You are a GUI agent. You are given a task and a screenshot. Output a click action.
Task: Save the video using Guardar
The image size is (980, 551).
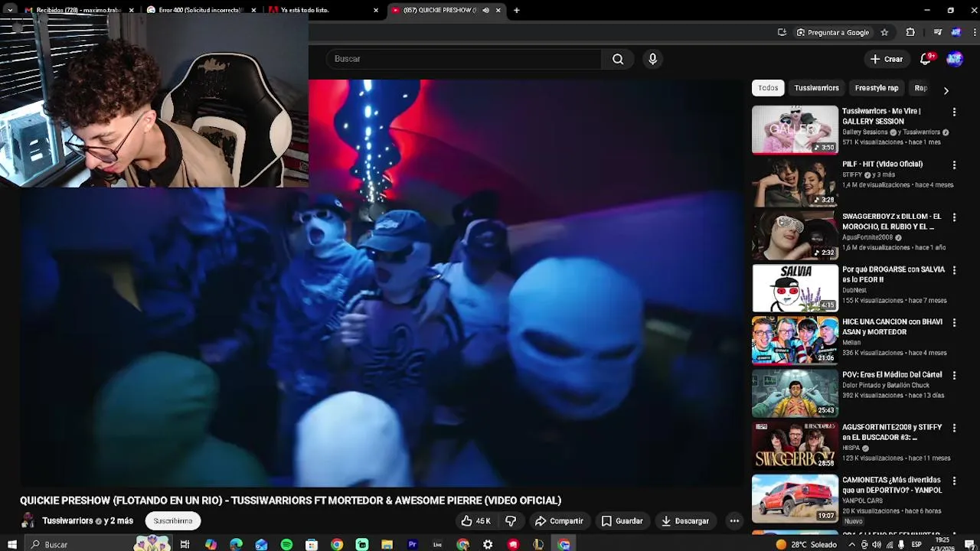pos(622,521)
